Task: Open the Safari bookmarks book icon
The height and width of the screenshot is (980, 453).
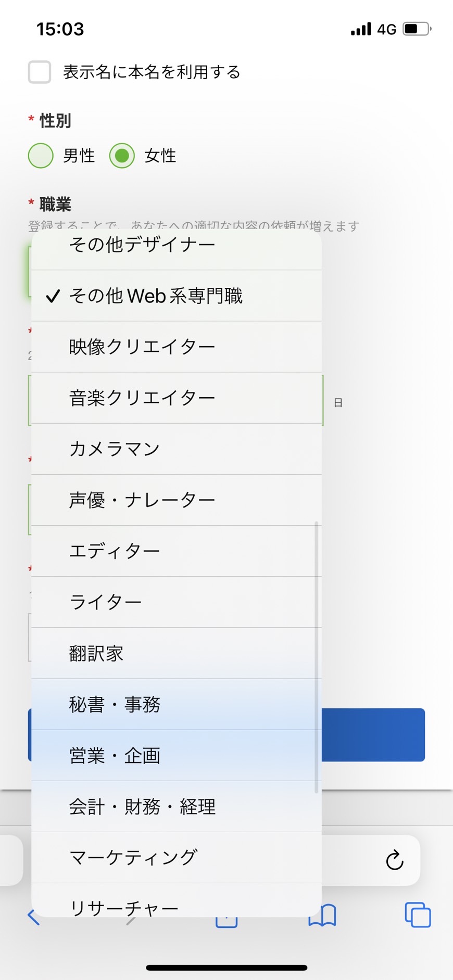Action: coord(322,915)
